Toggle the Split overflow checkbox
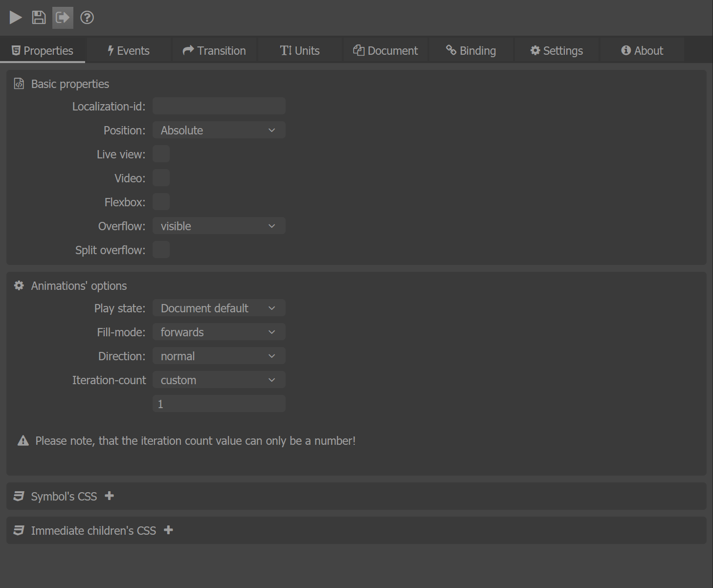Viewport: 713px width, 588px height. [x=161, y=250]
